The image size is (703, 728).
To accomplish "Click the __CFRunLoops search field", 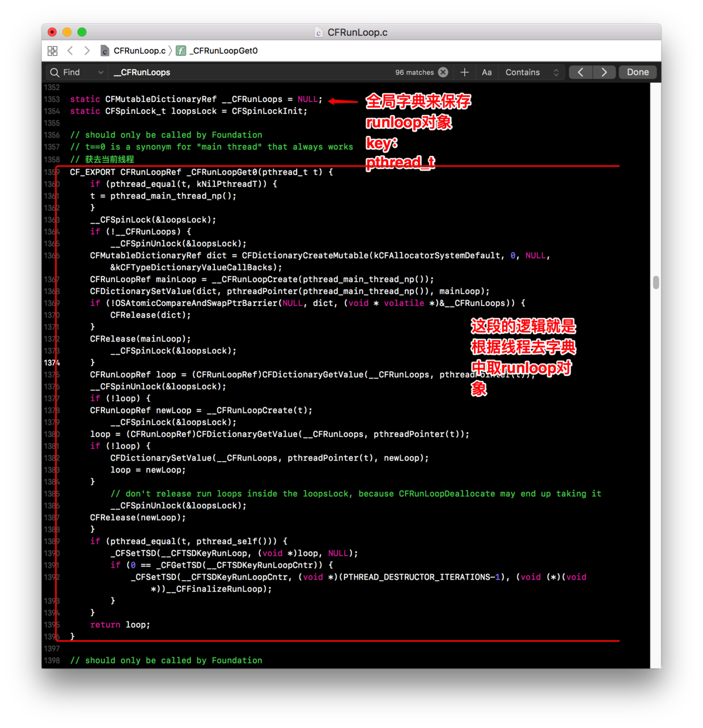I will [x=249, y=73].
